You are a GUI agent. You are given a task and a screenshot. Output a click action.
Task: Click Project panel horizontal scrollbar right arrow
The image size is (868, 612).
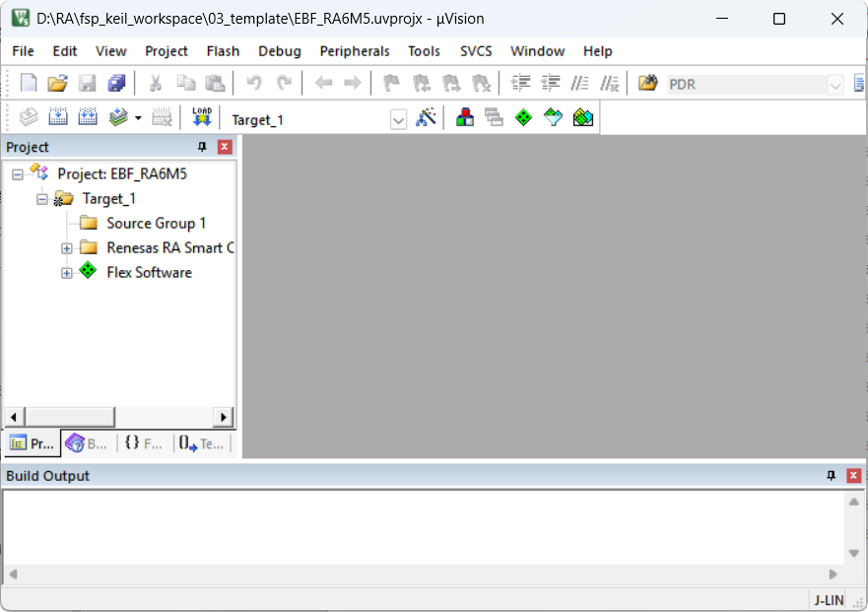(x=223, y=417)
